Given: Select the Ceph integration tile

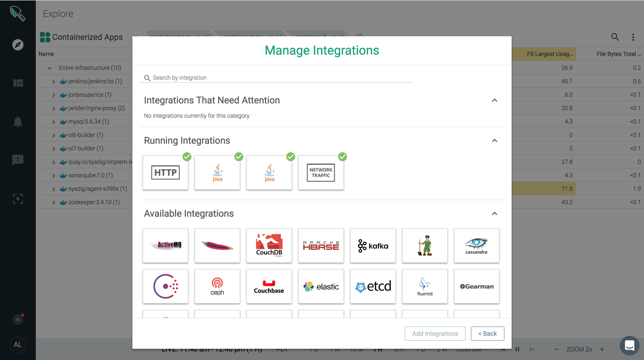Looking at the screenshot, I should pos(217,286).
